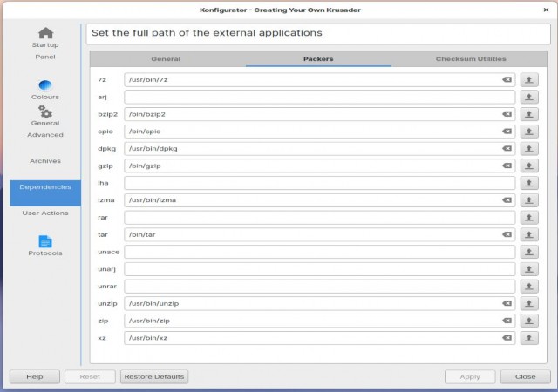Screen dimensions: 558x392
Task: Open the Help button
Action: pos(35,376)
